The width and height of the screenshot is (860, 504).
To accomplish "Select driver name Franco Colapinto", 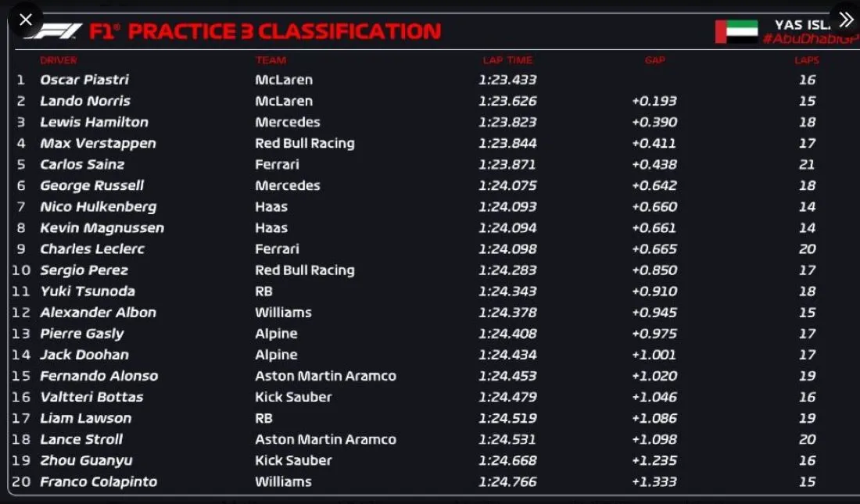I will [99, 481].
